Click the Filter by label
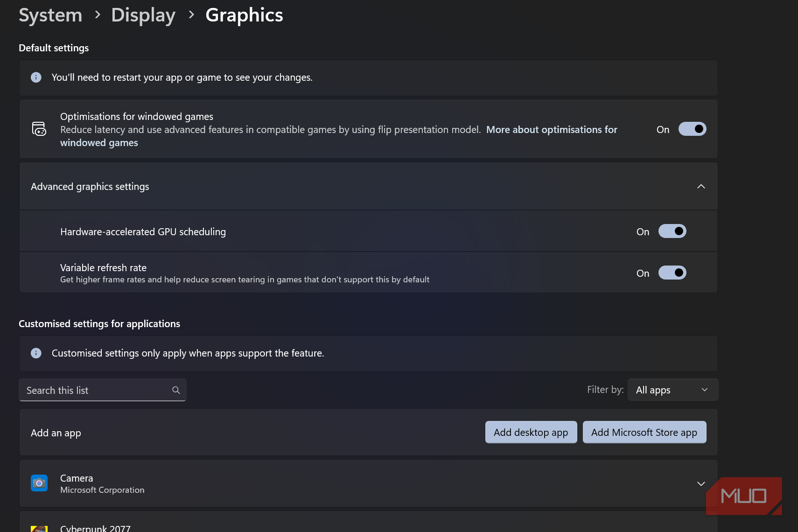This screenshot has width=798, height=532. coord(605,390)
